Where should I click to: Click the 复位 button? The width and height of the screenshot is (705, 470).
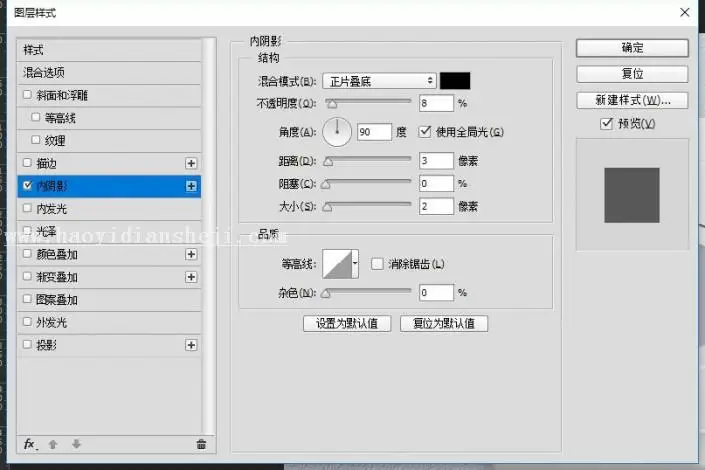pyautogui.click(x=632, y=74)
